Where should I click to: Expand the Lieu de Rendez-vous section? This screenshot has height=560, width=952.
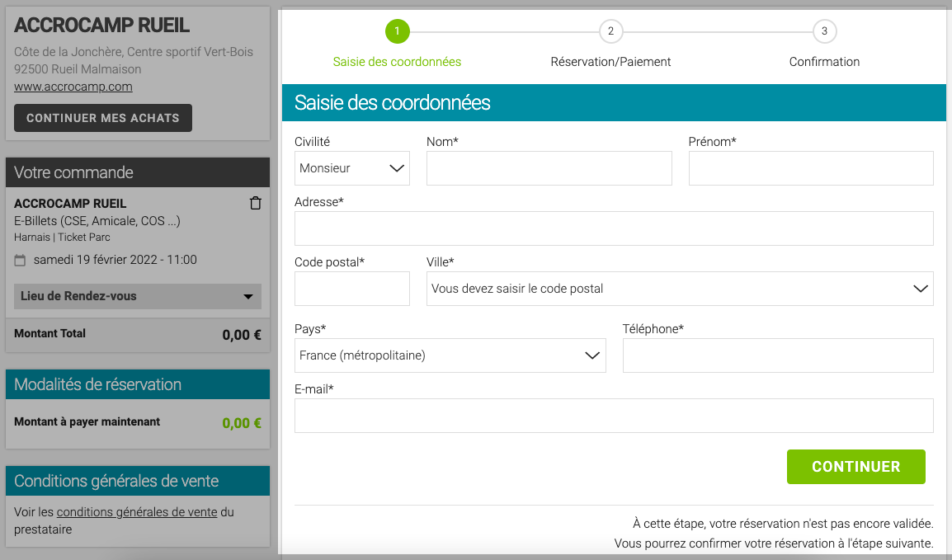point(138,296)
